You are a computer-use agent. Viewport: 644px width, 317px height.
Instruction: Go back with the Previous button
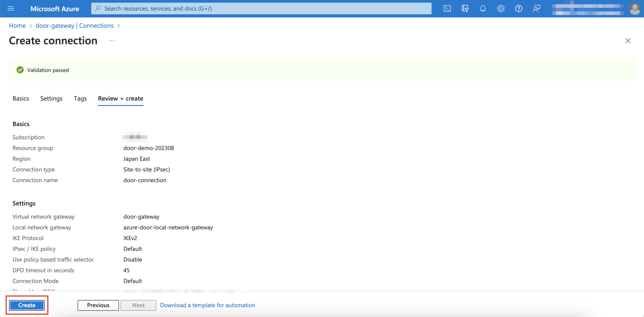[98, 305]
